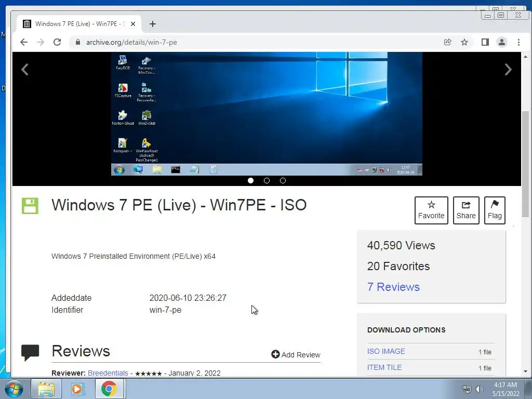532x399 pixels.
Task: Select first carousel dot
Action: [251, 180]
